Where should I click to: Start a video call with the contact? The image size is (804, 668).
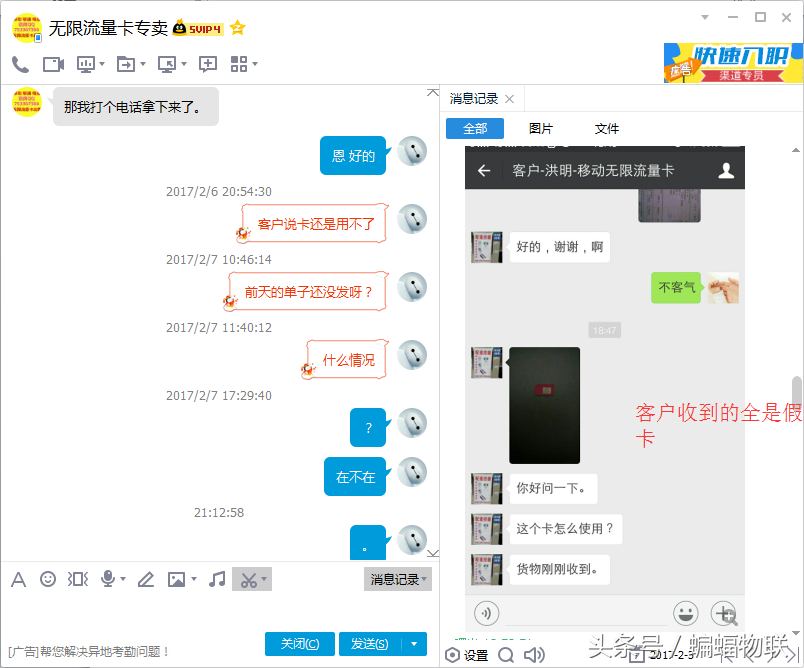pyautogui.click(x=52, y=64)
